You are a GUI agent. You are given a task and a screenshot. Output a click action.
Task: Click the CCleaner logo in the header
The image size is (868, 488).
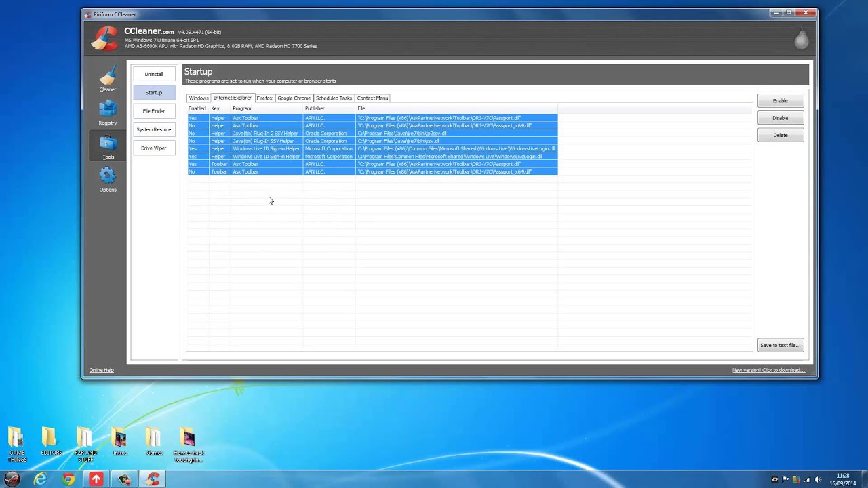tap(104, 39)
